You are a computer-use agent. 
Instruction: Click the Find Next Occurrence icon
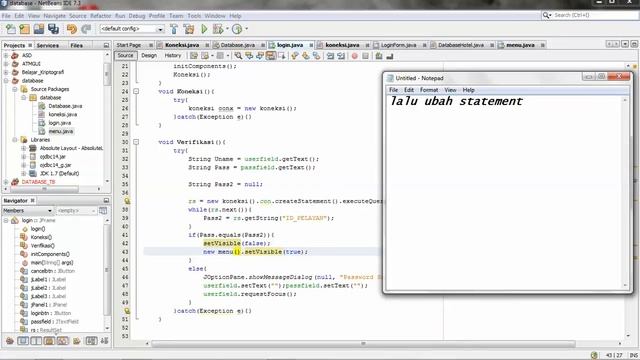pyautogui.click(x=260, y=56)
